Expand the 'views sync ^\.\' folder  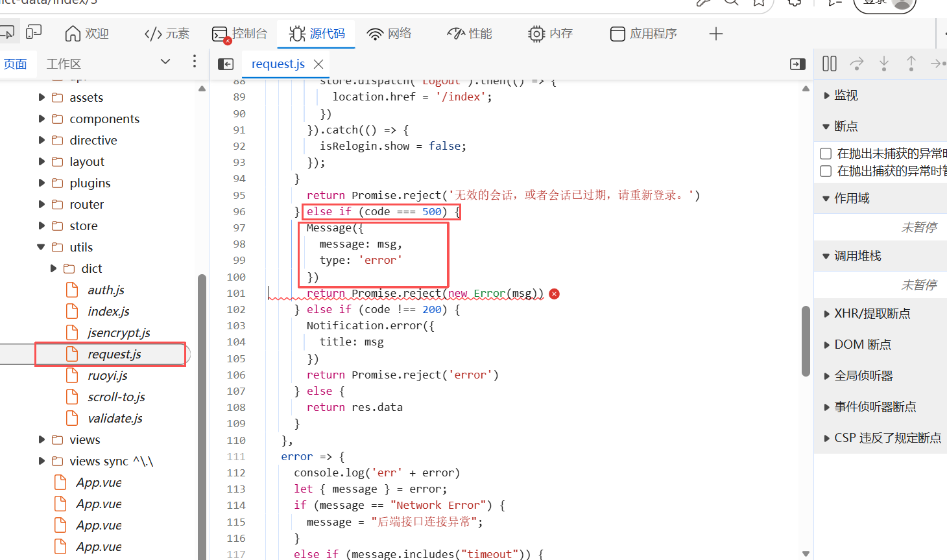click(x=42, y=461)
